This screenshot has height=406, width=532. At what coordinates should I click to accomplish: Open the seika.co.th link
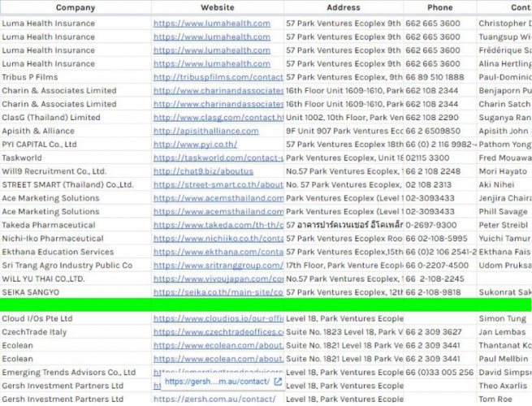click(218, 292)
